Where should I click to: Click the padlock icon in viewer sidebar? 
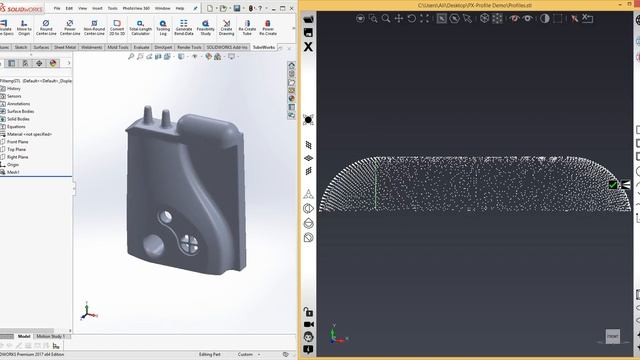309,312
